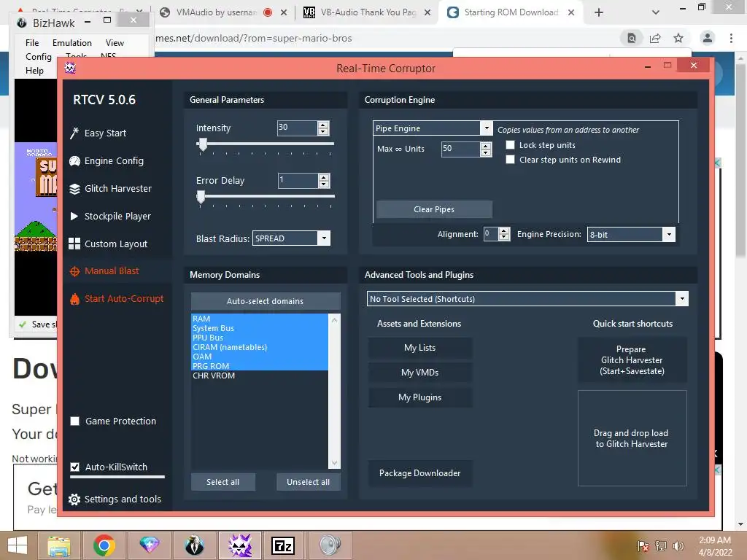Open Package Downloader button
This screenshot has height=560, width=747.
[419, 472]
